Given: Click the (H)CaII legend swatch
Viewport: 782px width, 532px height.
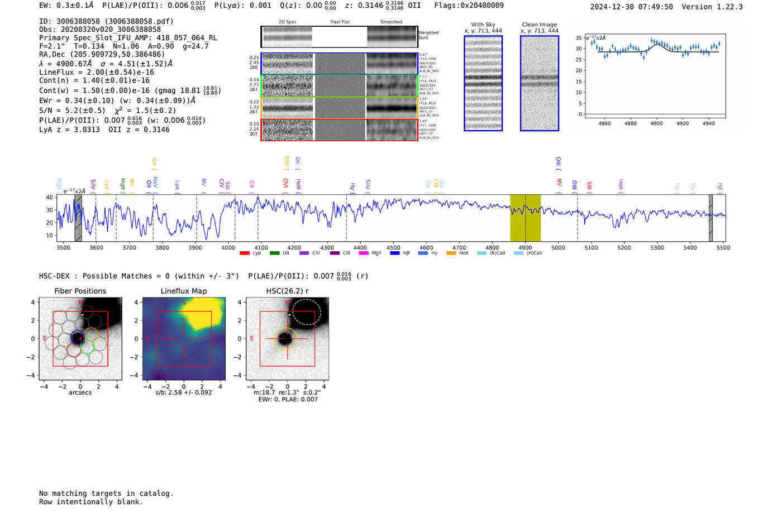Looking at the screenshot, I should coord(518,253).
